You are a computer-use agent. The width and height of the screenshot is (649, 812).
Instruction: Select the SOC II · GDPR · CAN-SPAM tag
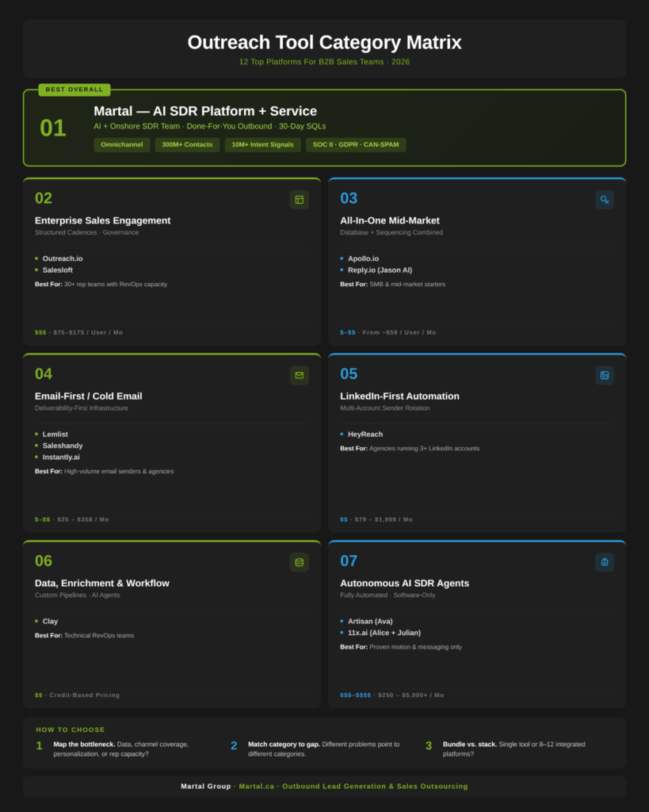tap(356, 144)
